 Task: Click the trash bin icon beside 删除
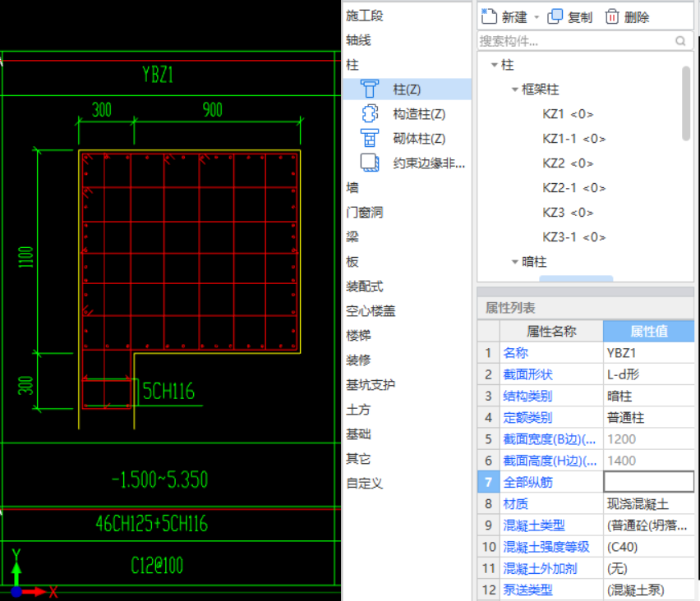click(x=612, y=16)
